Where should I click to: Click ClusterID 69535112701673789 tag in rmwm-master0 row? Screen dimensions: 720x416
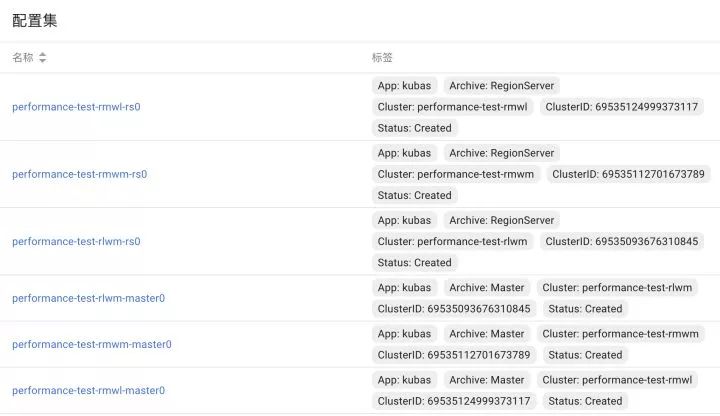454,355
